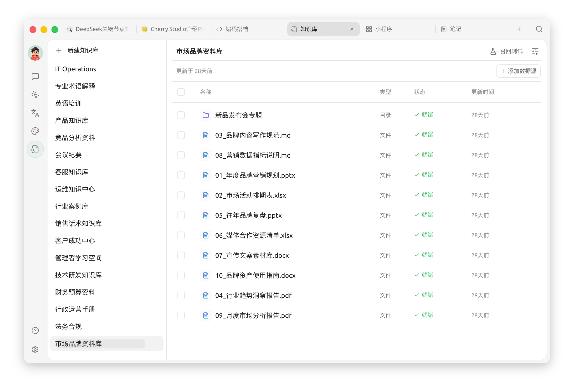Click the 添加数据源 button
574x392 pixels.
point(518,71)
